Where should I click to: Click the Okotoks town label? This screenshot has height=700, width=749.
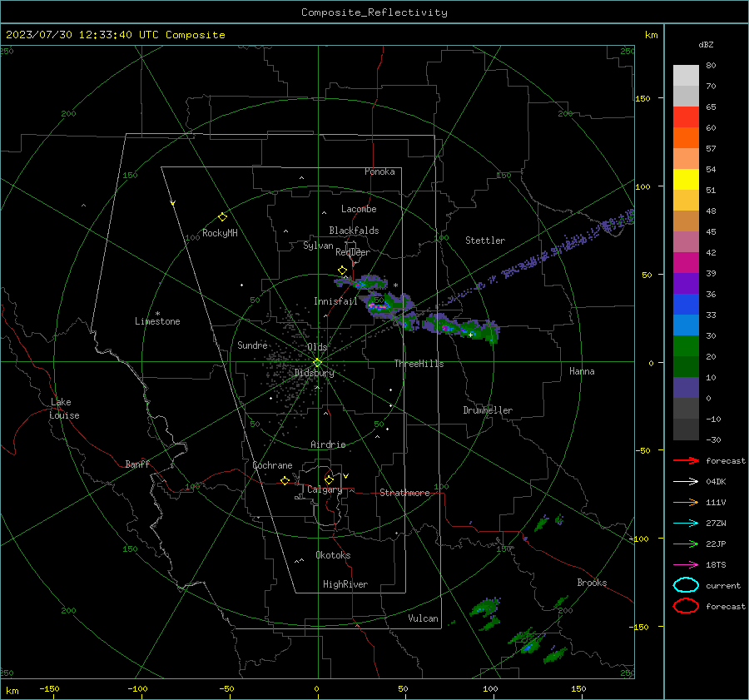click(x=333, y=554)
